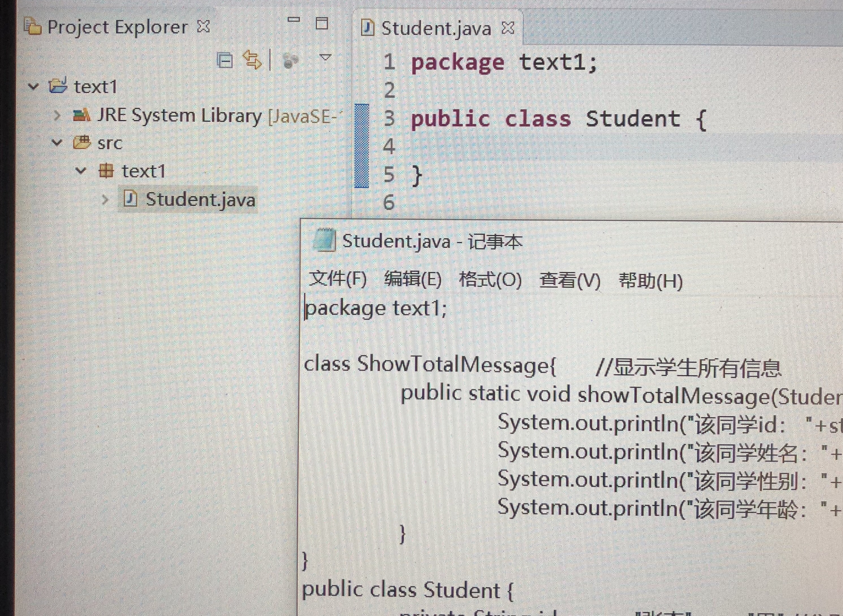Close the Student.java editor tab
The width and height of the screenshot is (843, 616).
tap(508, 28)
